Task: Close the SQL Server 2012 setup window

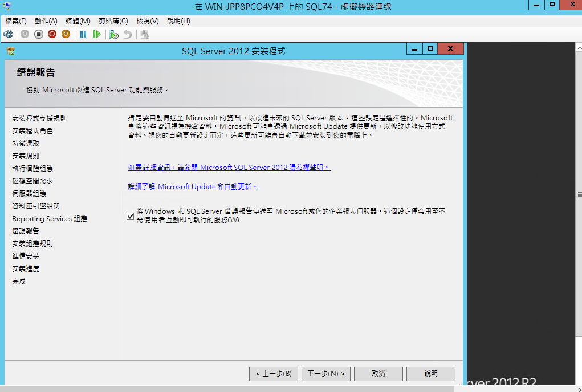Action: point(450,49)
